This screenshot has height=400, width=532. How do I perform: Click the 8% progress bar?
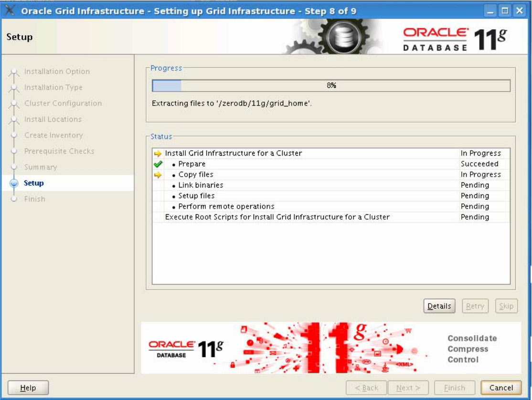(331, 85)
